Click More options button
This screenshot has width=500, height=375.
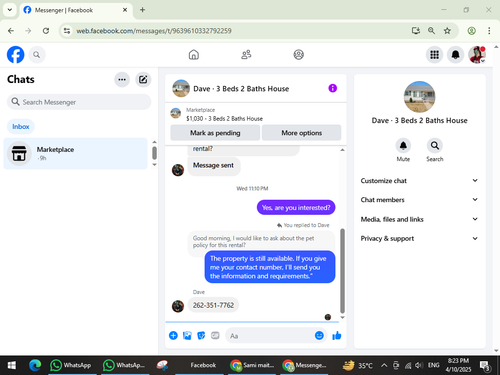pyautogui.click(x=301, y=133)
